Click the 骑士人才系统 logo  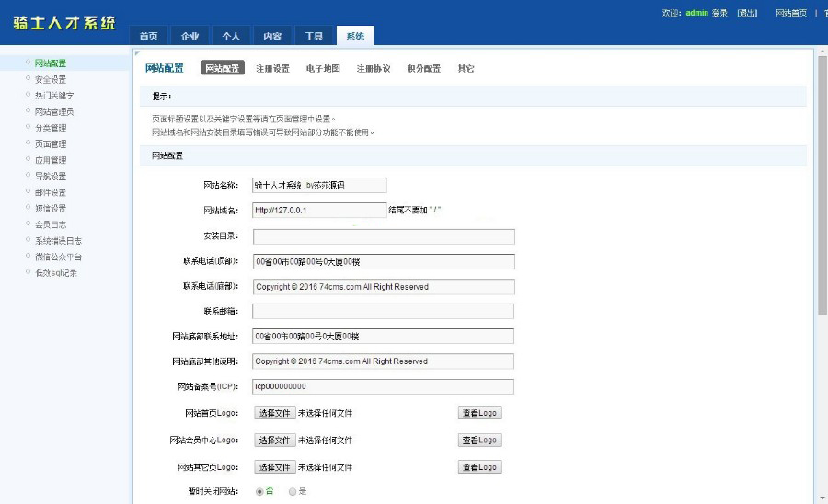point(64,24)
